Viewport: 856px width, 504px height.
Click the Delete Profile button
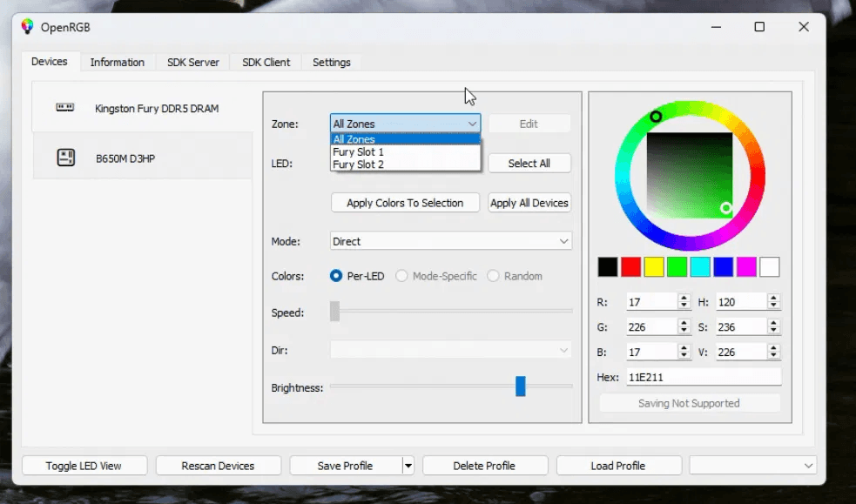pos(485,466)
